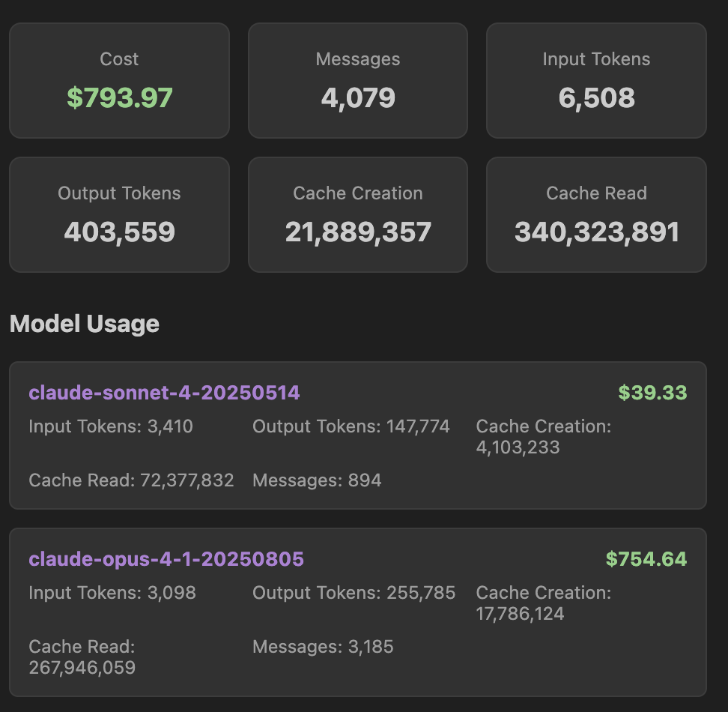The image size is (728, 712).
Task: Select the opus Cache Creation 17,786,124 value
Action: pyautogui.click(x=520, y=614)
